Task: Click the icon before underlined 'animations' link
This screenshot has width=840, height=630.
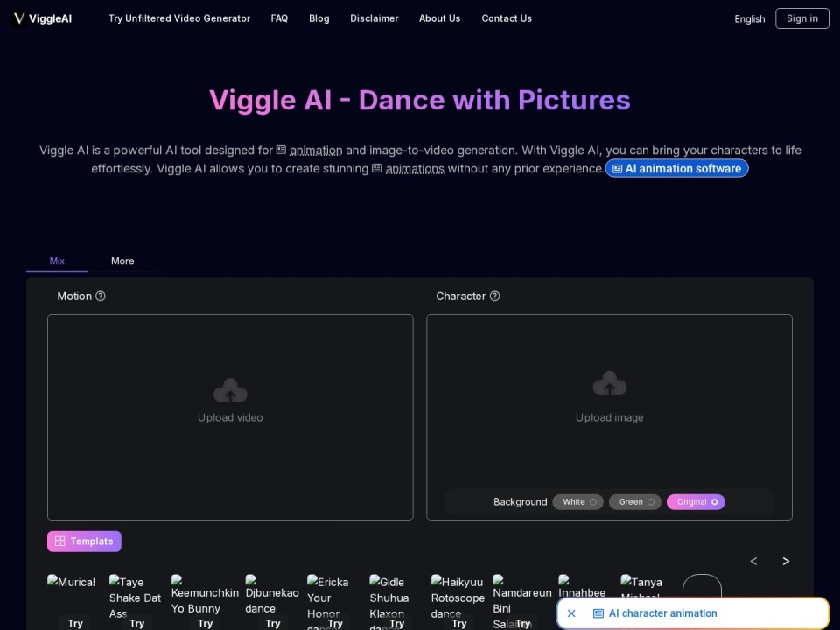Action: (x=377, y=168)
